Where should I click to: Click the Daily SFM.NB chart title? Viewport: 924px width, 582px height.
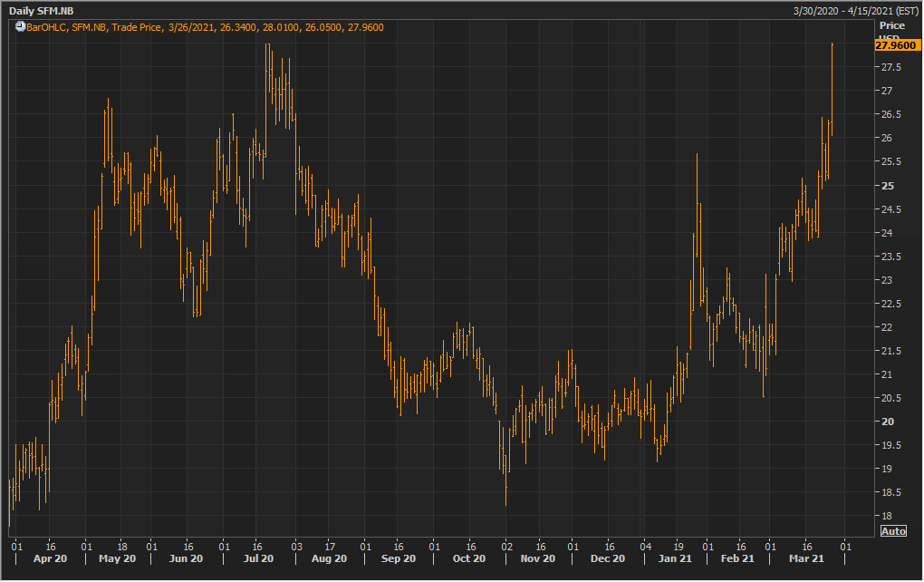point(42,11)
